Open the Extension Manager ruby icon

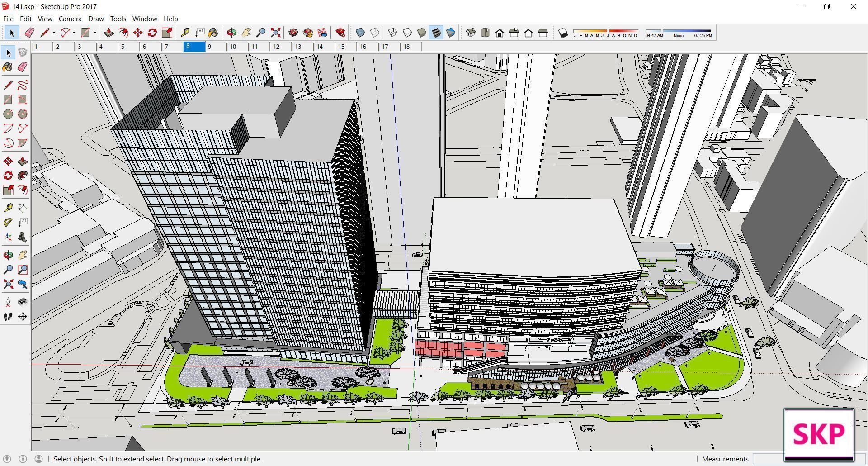pyautogui.click(x=340, y=33)
